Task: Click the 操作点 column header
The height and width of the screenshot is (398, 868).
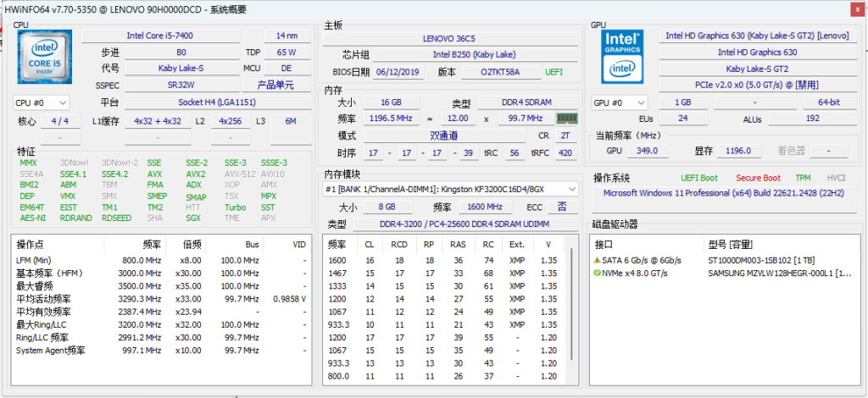Action: click(58, 245)
